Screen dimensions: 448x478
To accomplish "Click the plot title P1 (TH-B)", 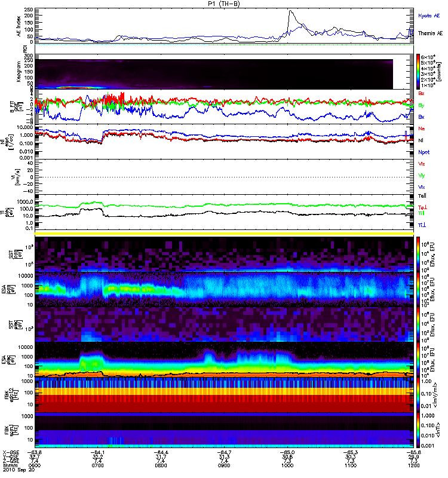I will coord(223,4).
